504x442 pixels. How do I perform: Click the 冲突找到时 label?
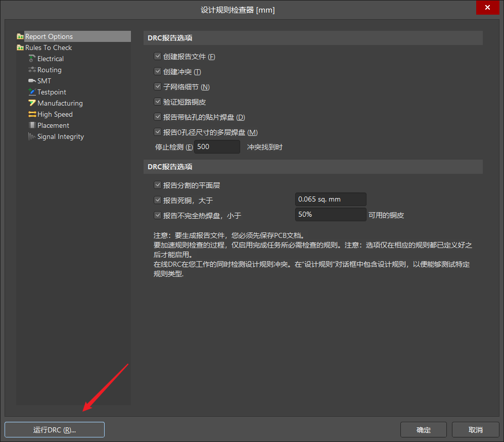(x=265, y=147)
